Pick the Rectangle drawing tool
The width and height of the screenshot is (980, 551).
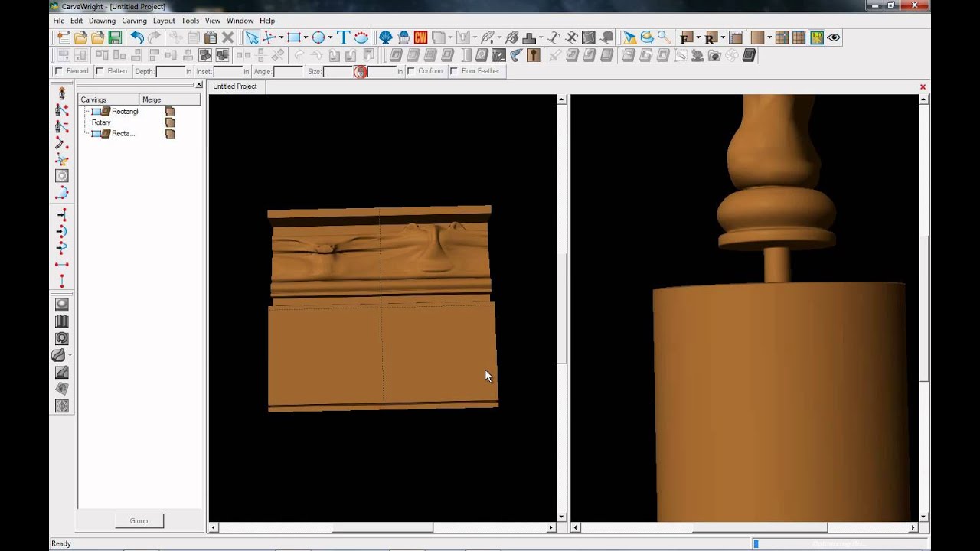tap(293, 37)
